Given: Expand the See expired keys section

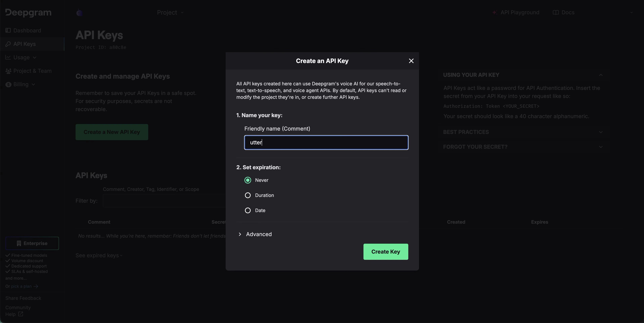Looking at the screenshot, I should [99, 255].
